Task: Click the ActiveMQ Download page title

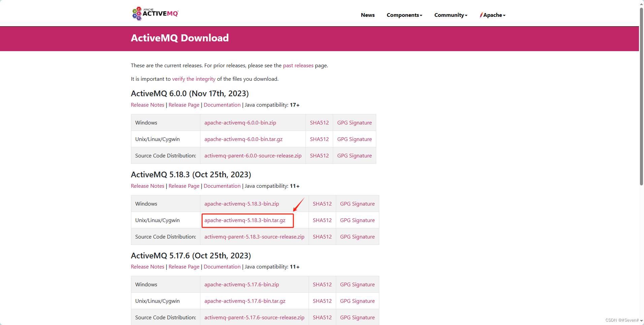Action: pyautogui.click(x=180, y=38)
